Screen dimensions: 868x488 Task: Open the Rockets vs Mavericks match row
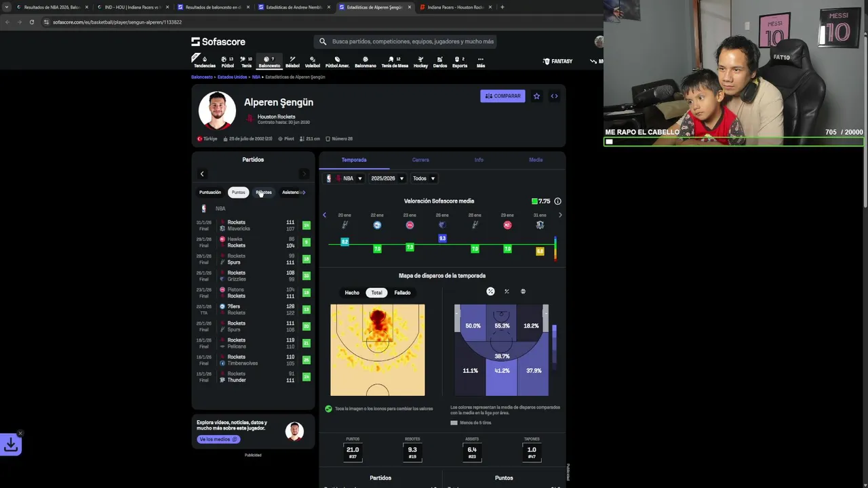click(253, 226)
